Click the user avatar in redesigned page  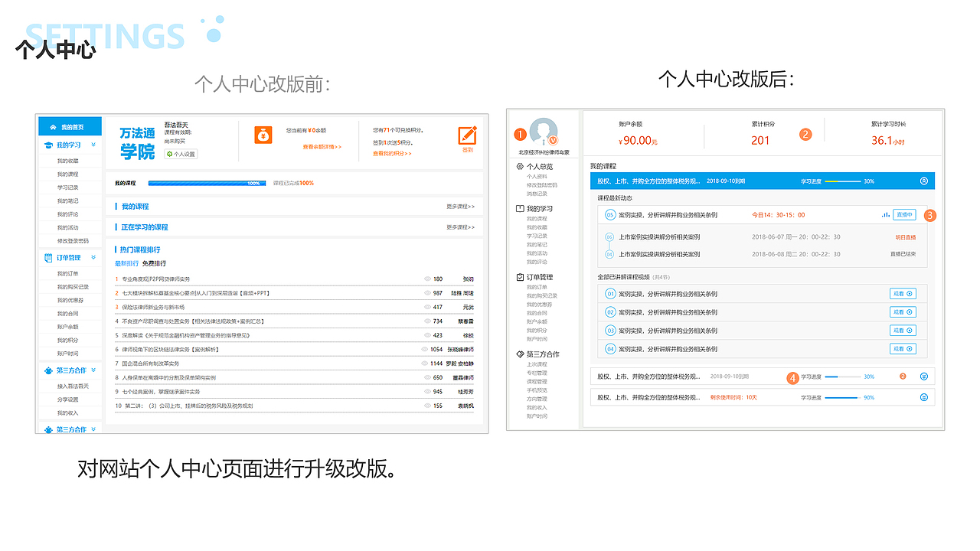coord(544,132)
